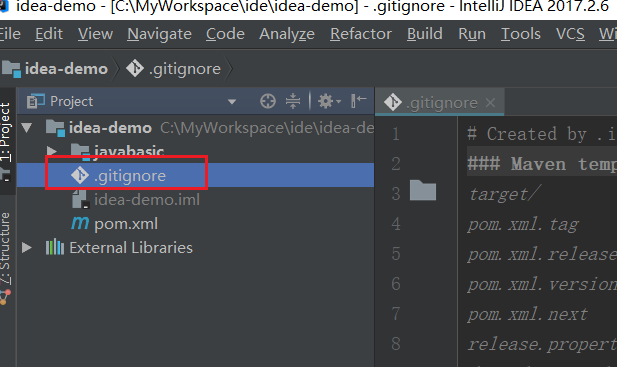Expand the javabasic folder
617x367 pixels.
(52, 151)
